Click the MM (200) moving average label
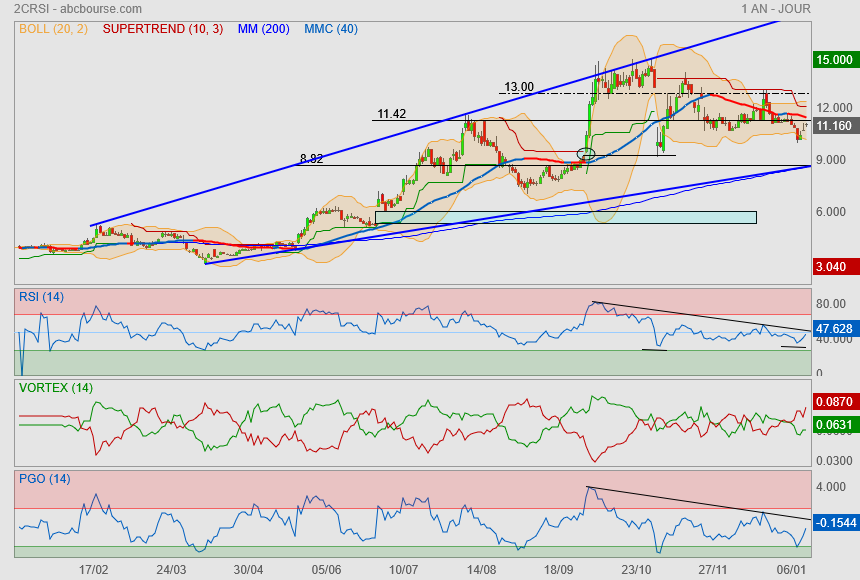The height and width of the screenshot is (580, 860). (x=263, y=29)
